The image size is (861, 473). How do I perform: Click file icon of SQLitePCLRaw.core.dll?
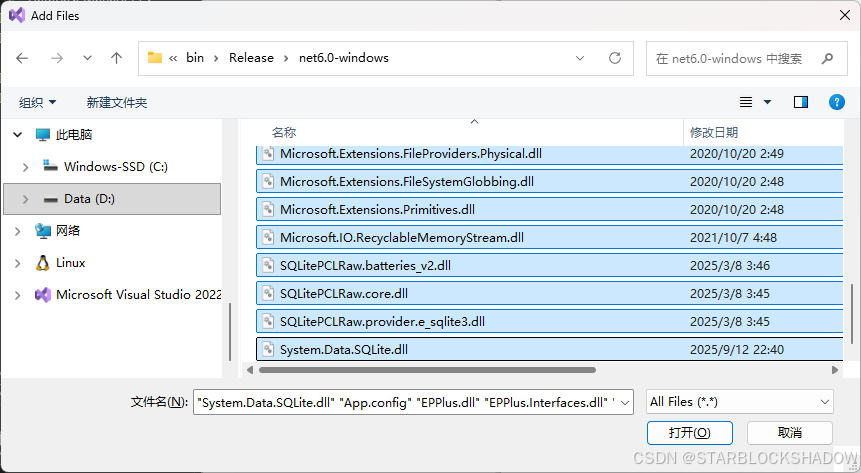point(268,293)
